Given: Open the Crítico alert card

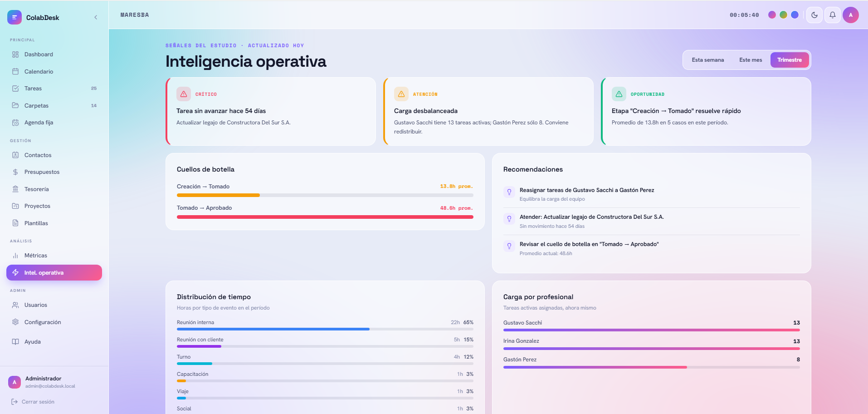Looking at the screenshot, I should point(271,111).
